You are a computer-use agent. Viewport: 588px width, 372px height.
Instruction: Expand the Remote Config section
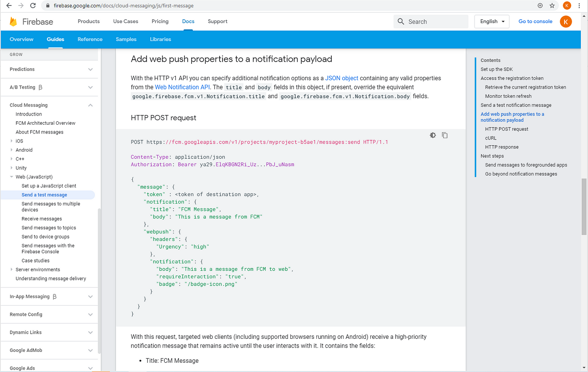click(90, 314)
